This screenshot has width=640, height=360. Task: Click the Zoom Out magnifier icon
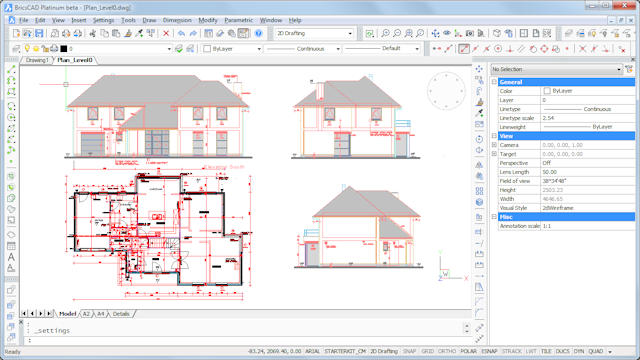(397, 33)
